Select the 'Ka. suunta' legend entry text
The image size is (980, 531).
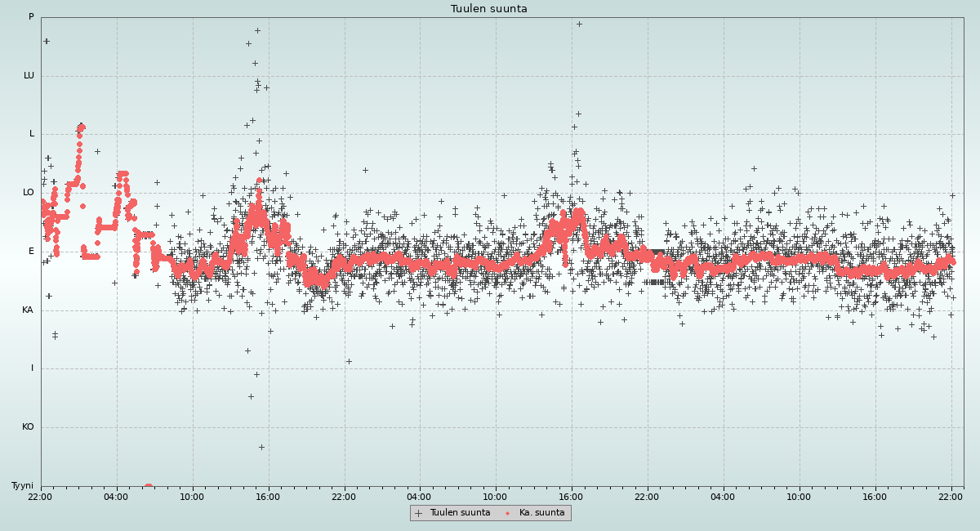pyautogui.click(x=541, y=513)
